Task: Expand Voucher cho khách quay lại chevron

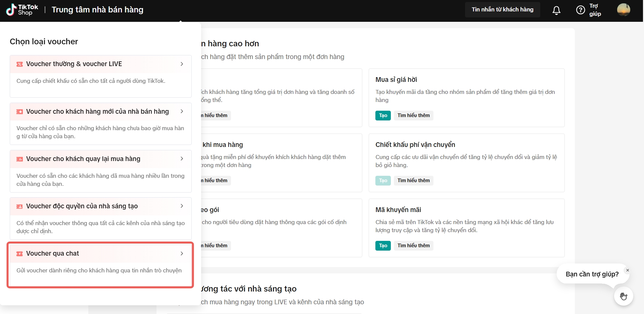Action: (182, 159)
